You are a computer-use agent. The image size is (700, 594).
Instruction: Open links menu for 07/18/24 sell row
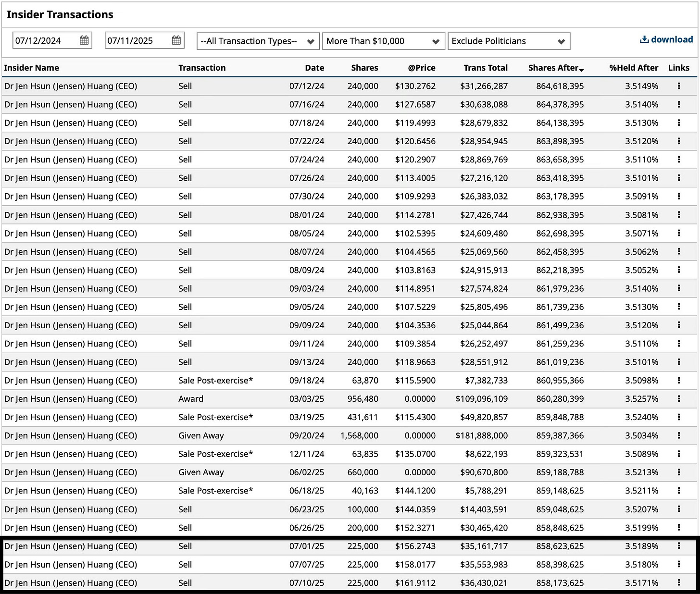(x=679, y=123)
